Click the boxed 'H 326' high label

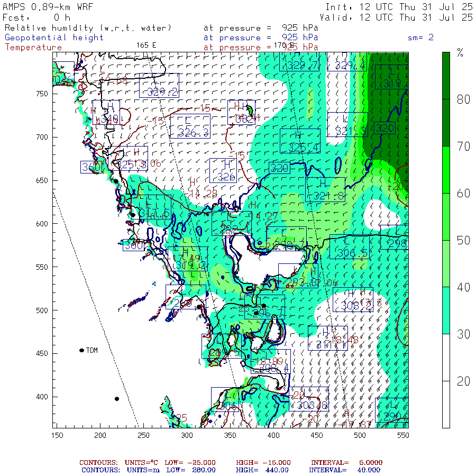point(223,171)
